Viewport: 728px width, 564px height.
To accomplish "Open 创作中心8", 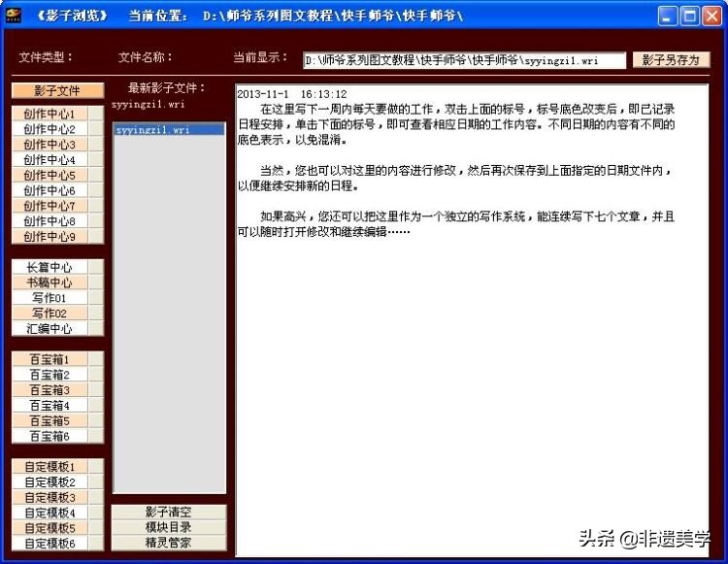I will 50,221.
